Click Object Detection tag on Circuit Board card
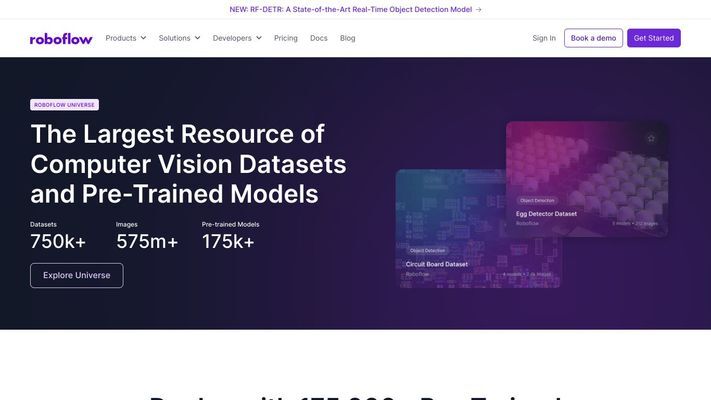 428,250
